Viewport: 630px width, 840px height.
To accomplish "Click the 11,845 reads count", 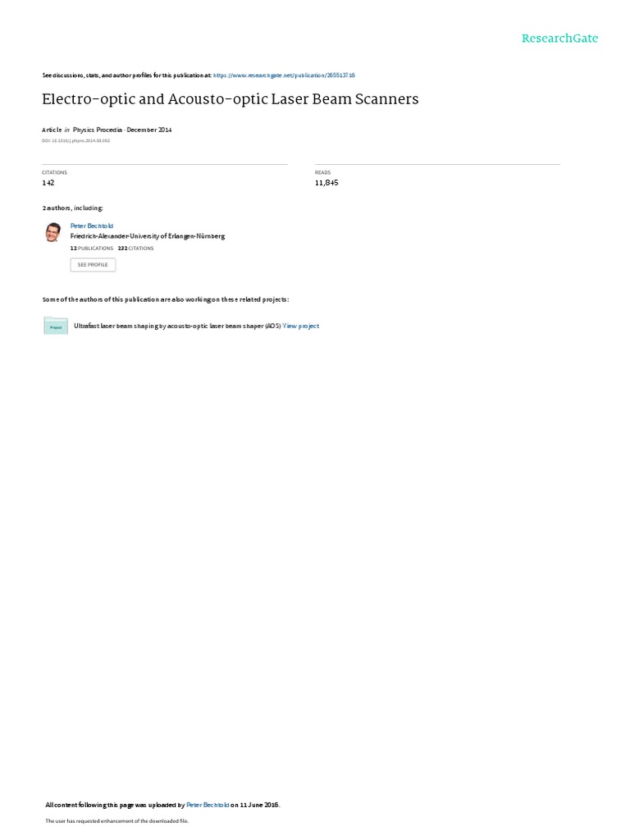I will [326, 183].
